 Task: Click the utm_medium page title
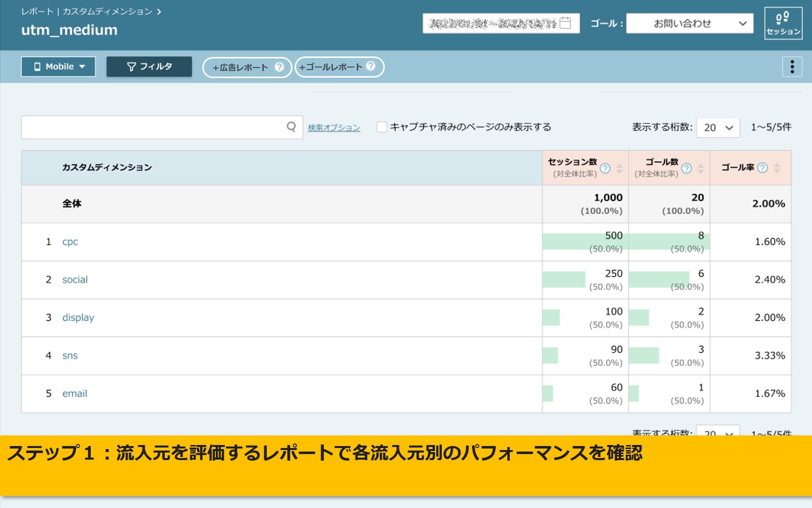coord(69,30)
